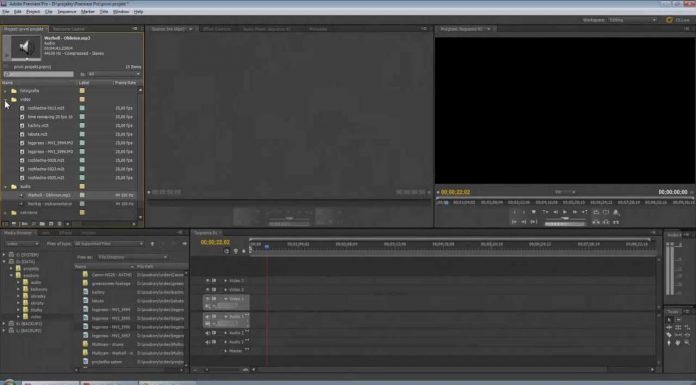This screenshot has height=385, width=696.
Task: Switch to the Effect Controls tab
Action: click(x=217, y=29)
